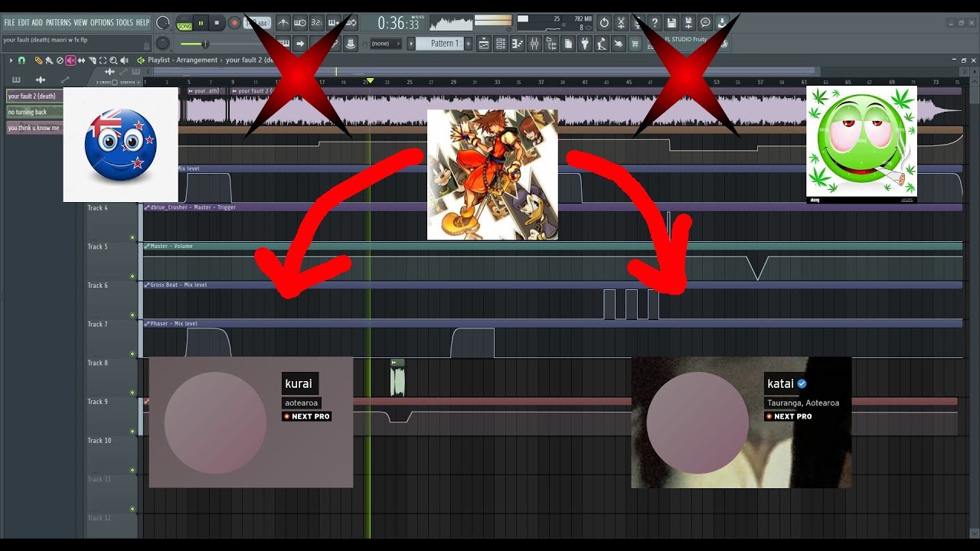
Task: Click plus button next to Pattern 1
Action: (468, 44)
